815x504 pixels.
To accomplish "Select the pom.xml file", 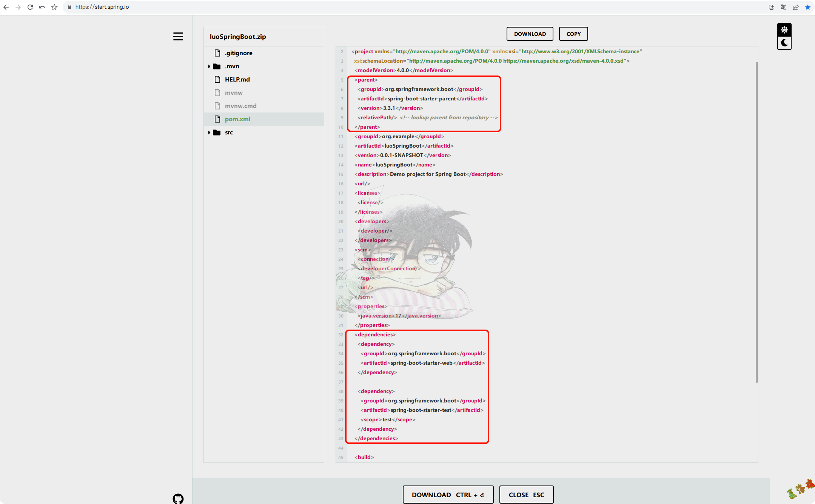I will 264,119.
